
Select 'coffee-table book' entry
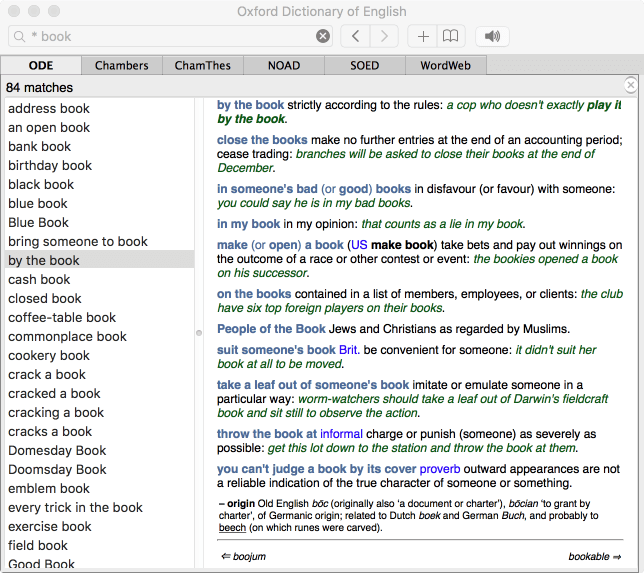point(99,317)
